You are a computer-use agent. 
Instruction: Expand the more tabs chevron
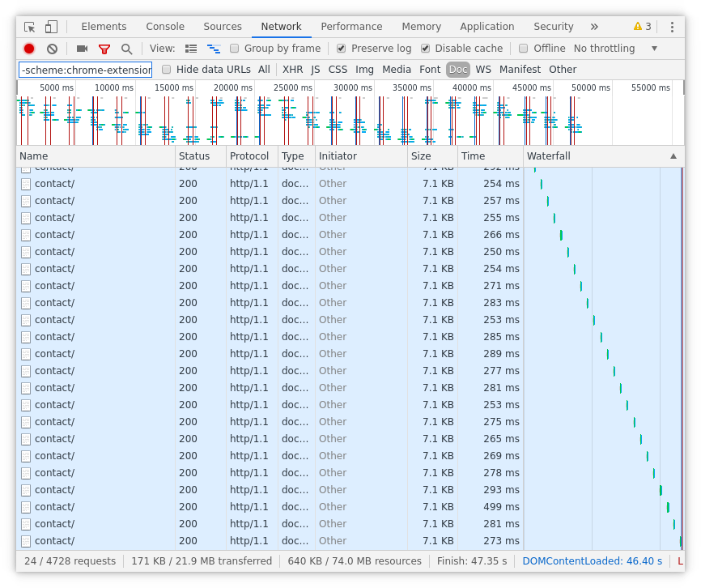pos(594,27)
